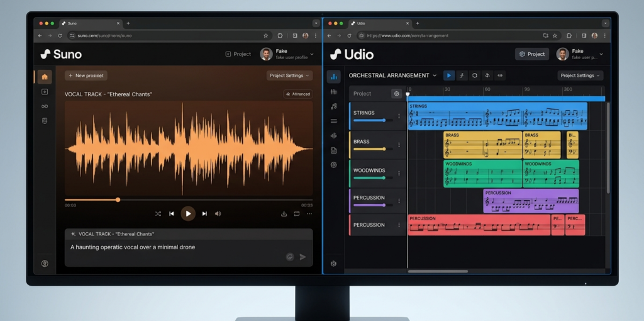This screenshot has width=644, height=321.
Task: Open the Chrome three-dot menu in Udio's window
Action: click(x=604, y=36)
